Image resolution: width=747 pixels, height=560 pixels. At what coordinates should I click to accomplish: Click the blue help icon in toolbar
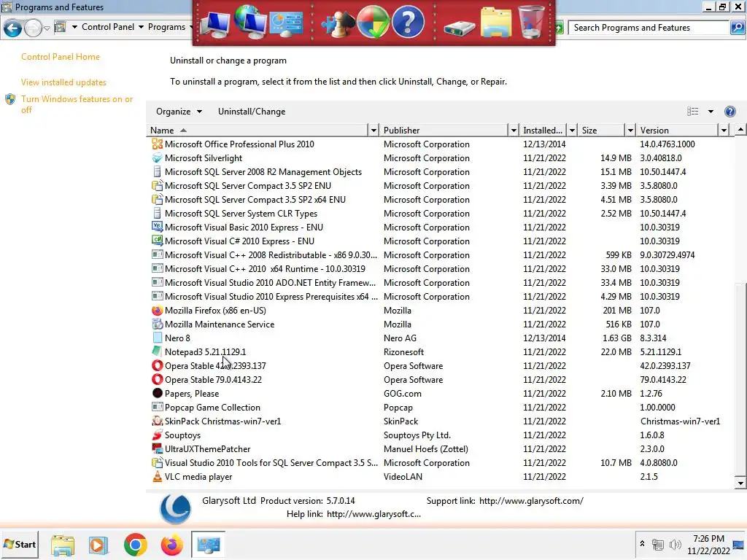click(x=729, y=112)
